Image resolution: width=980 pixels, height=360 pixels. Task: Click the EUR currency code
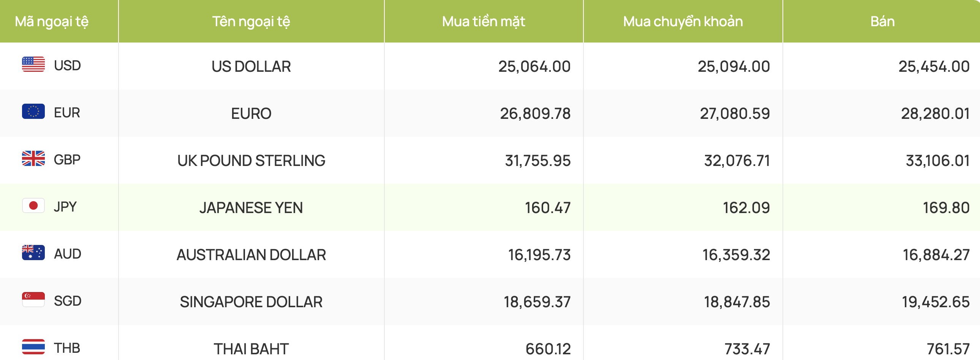tap(67, 112)
